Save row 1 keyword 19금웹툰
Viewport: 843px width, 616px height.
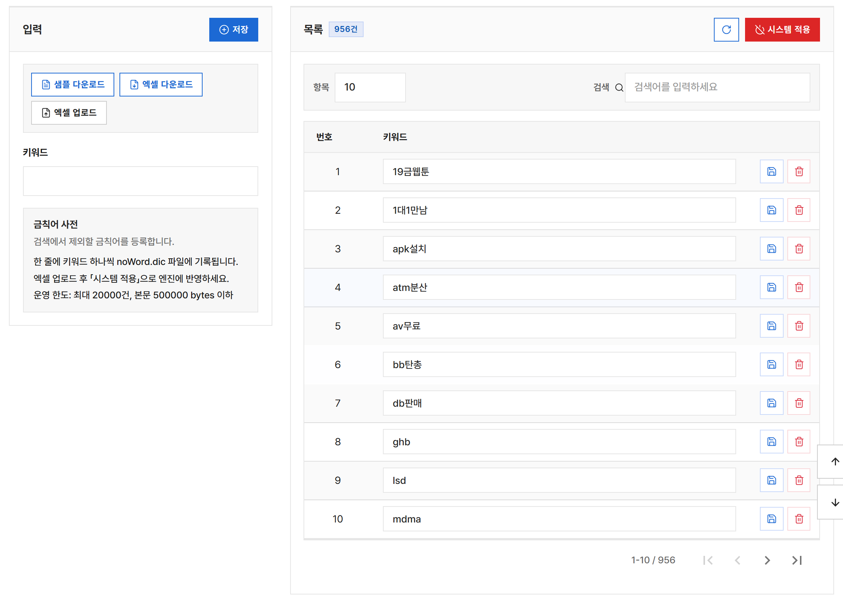tap(771, 171)
